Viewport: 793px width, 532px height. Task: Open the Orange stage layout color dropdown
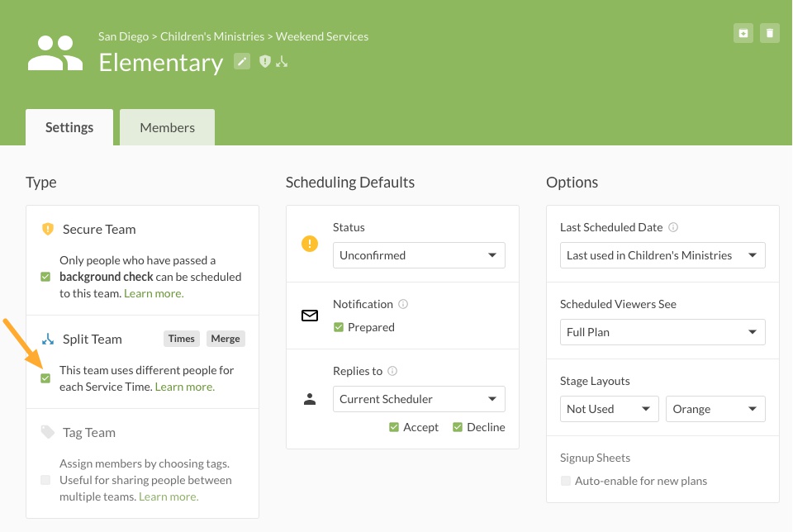[715, 408]
